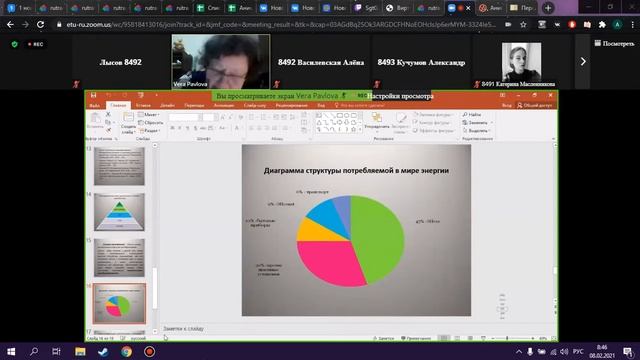Select slide 13 thumbnail
This screenshot has width=640, height=360.
(x=119, y=166)
